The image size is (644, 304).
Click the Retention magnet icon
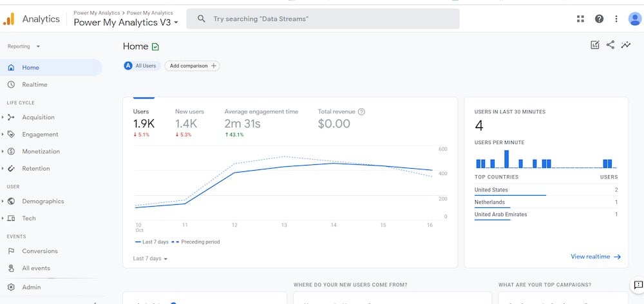pos(11,169)
